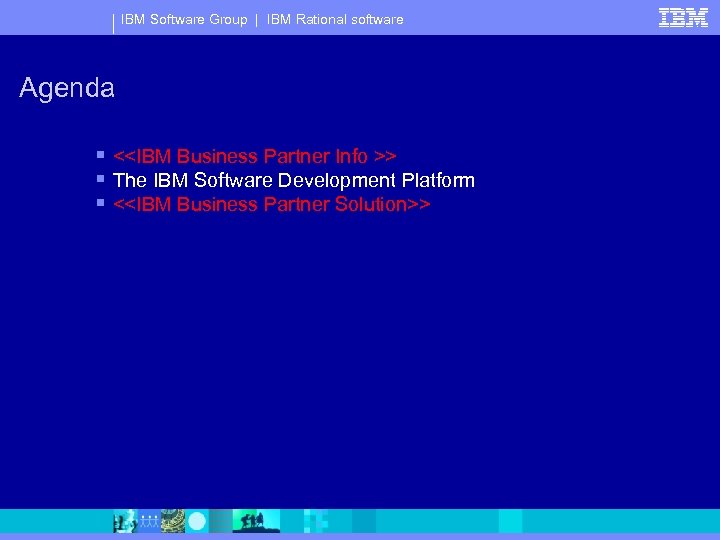Click "IBM Rational software" header text

click(335, 19)
